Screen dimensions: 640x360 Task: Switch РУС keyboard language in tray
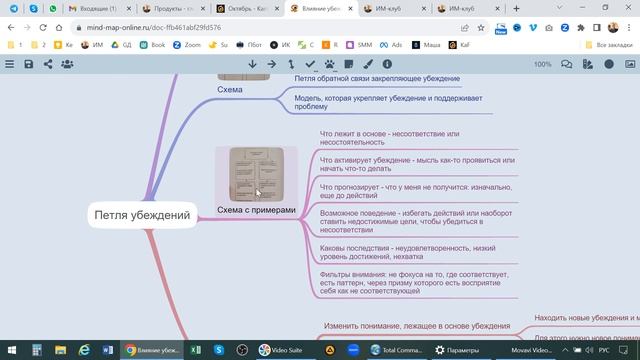point(604,350)
